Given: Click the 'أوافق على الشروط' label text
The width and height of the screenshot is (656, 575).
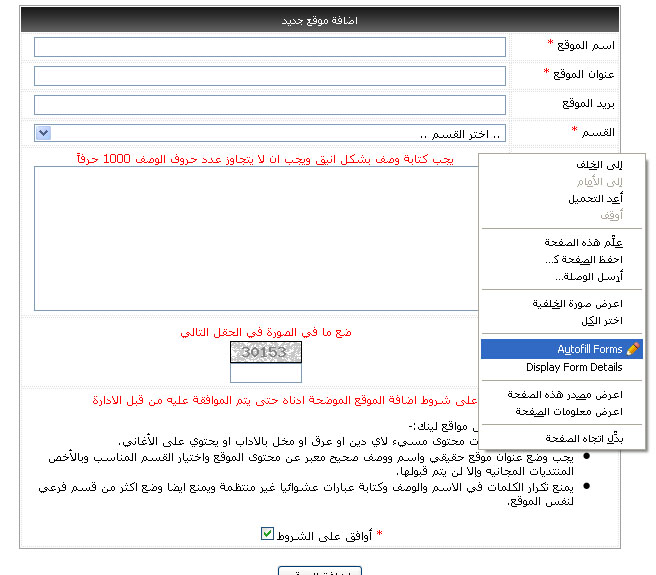Looking at the screenshot, I should tap(324, 536).
